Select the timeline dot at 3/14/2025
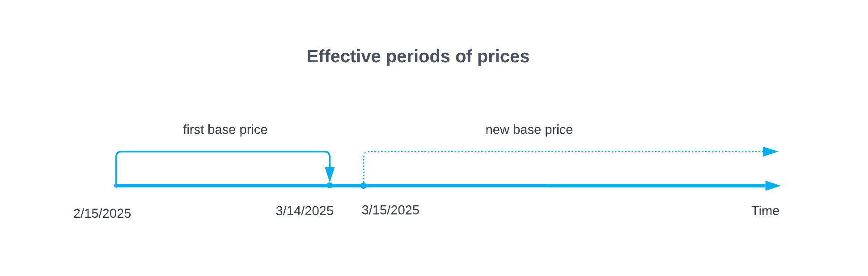The width and height of the screenshot is (868, 276). click(330, 185)
